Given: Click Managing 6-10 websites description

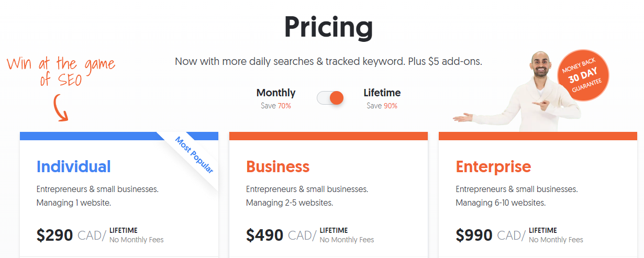Looking at the screenshot, I should coord(501,203).
